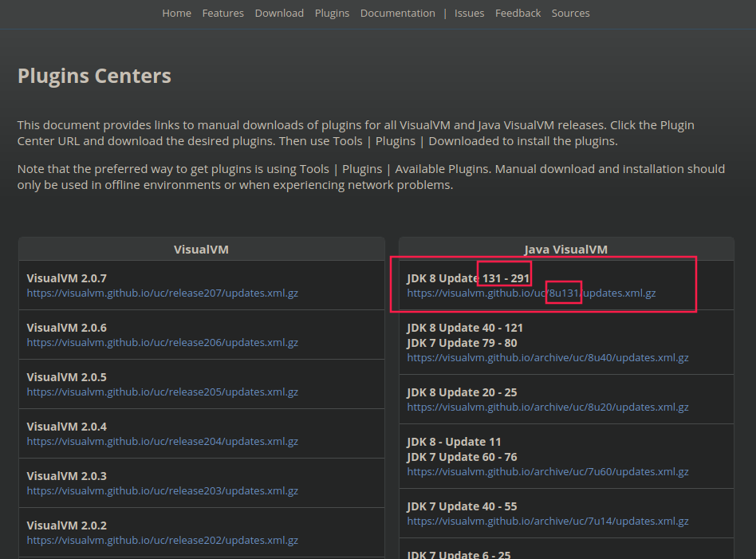Click the 'VisualVM' column header
The height and width of the screenshot is (559, 756).
click(x=201, y=250)
